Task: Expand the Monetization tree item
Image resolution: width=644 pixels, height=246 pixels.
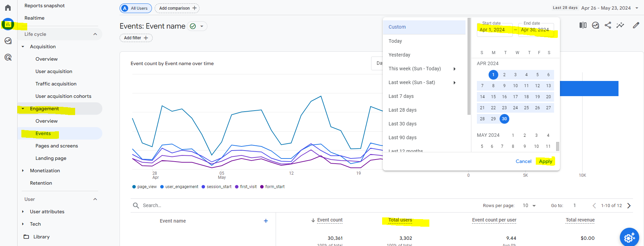Action: coord(23,171)
